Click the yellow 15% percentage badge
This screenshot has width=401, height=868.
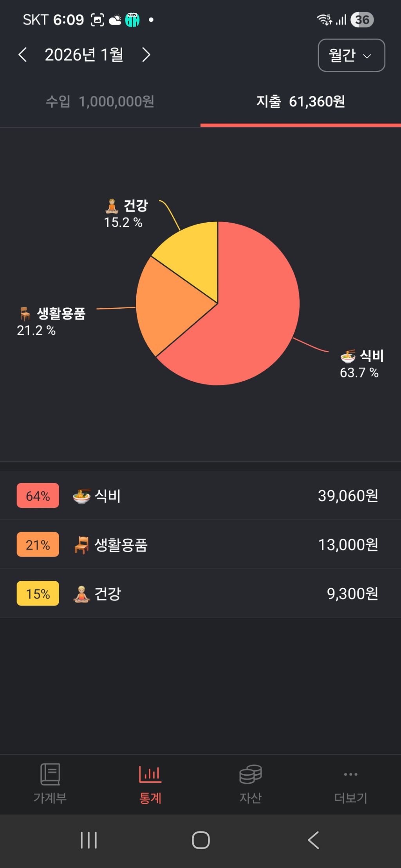[x=38, y=594]
